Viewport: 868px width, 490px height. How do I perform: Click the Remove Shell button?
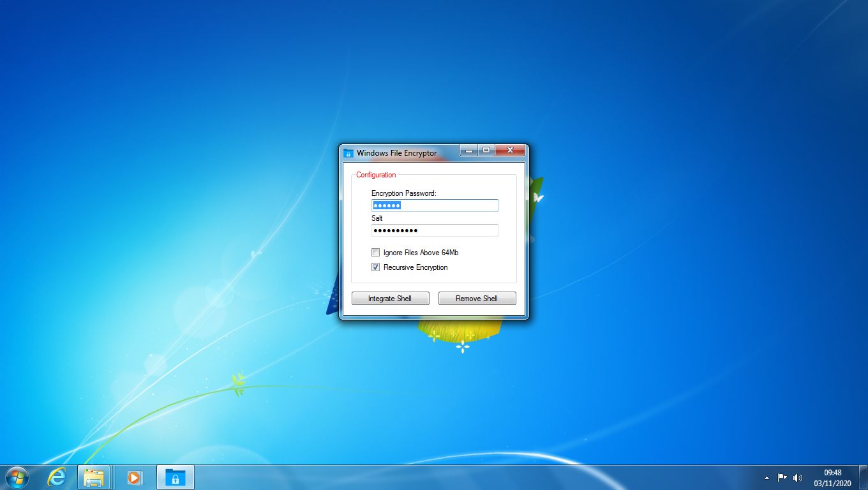click(477, 299)
